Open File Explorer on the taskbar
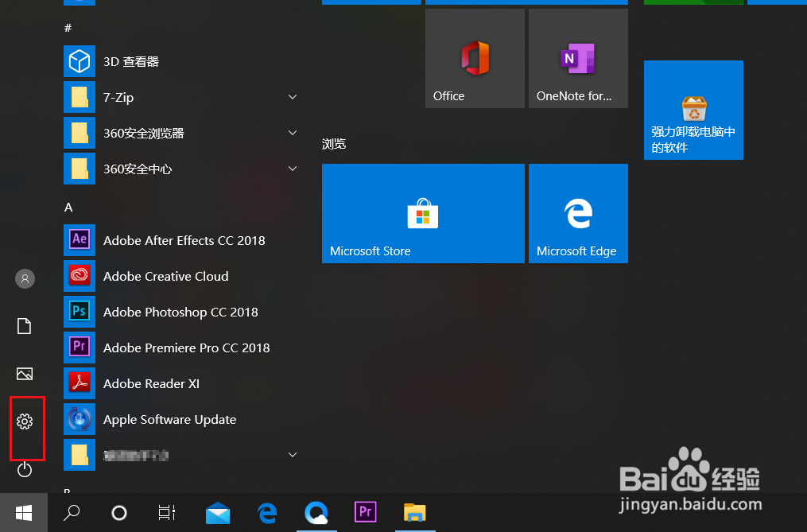Screen dimensions: 807x532 [x=415, y=512]
